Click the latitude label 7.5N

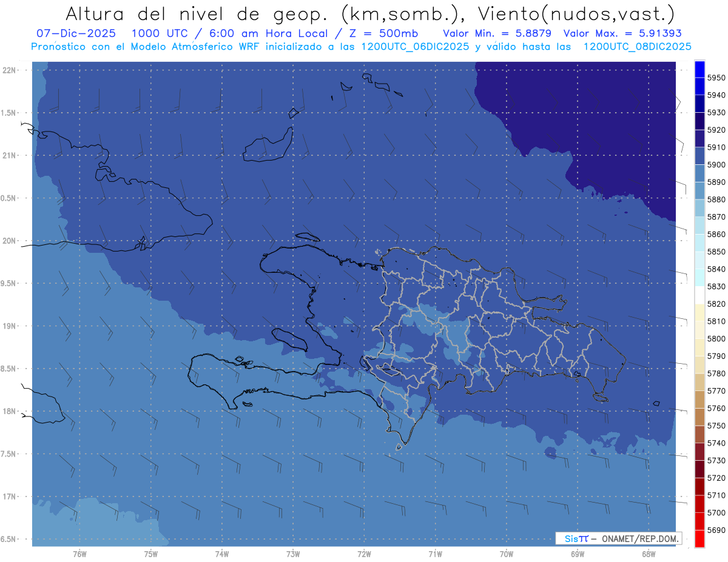pos(8,454)
